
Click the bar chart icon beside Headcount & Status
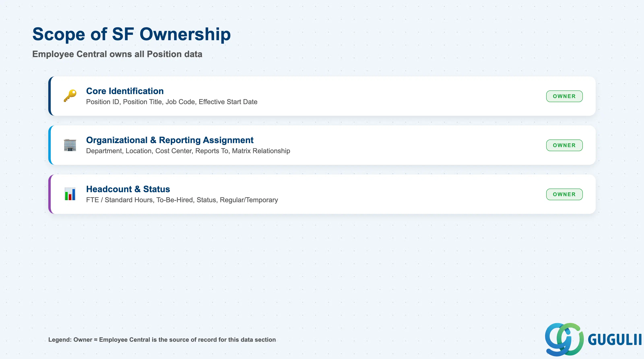70,194
